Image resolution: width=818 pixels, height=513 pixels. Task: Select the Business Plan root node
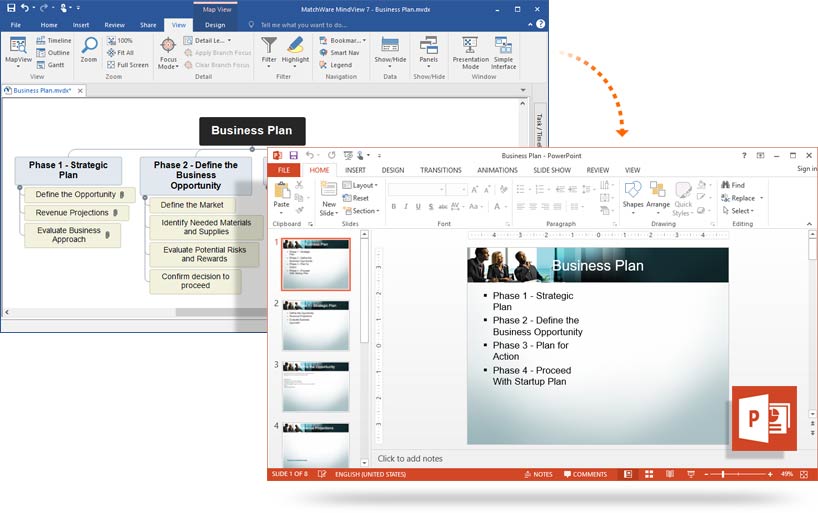252,130
